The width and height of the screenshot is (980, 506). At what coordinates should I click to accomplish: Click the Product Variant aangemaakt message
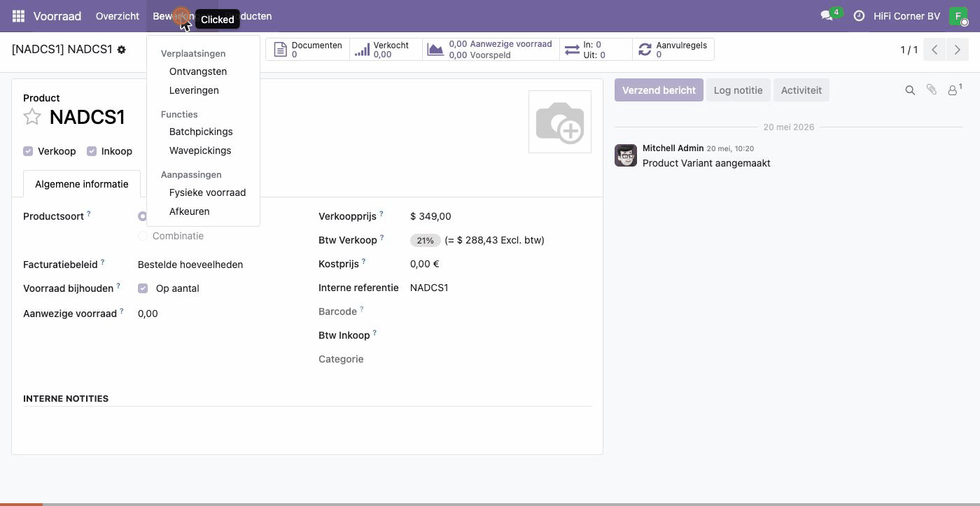[x=706, y=163]
